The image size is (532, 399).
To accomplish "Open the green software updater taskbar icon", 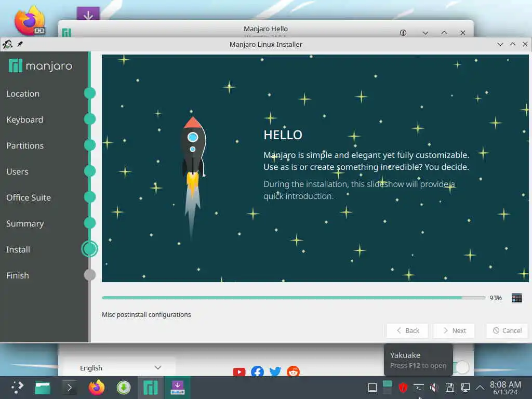I will [x=124, y=388].
